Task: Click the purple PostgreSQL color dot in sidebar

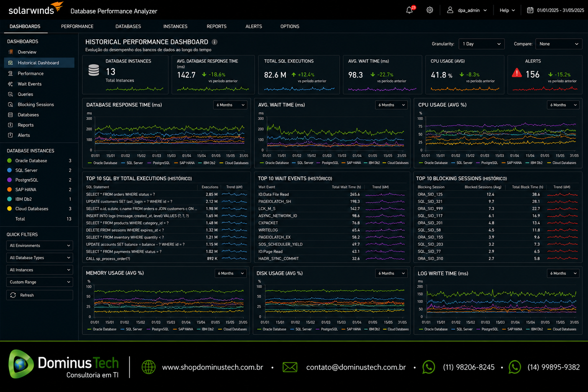Action: (x=10, y=180)
